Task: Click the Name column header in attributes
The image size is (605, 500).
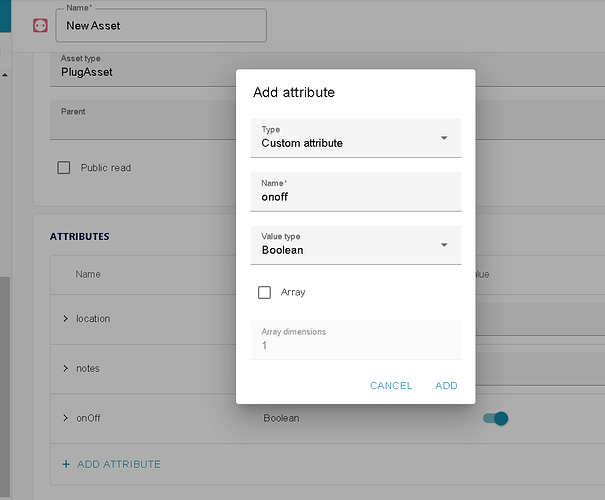Action: pyautogui.click(x=88, y=274)
